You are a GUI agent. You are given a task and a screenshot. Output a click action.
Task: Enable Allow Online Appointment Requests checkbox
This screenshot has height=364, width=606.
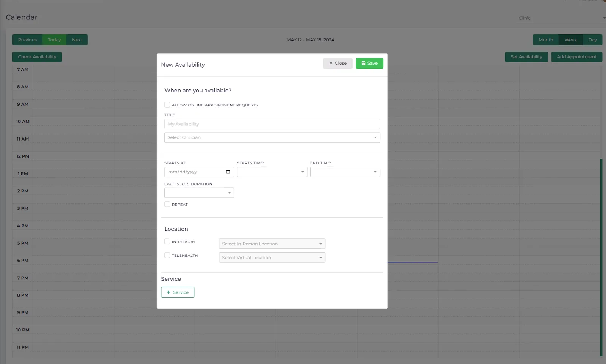pyautogui.click(x=167, y=105)
